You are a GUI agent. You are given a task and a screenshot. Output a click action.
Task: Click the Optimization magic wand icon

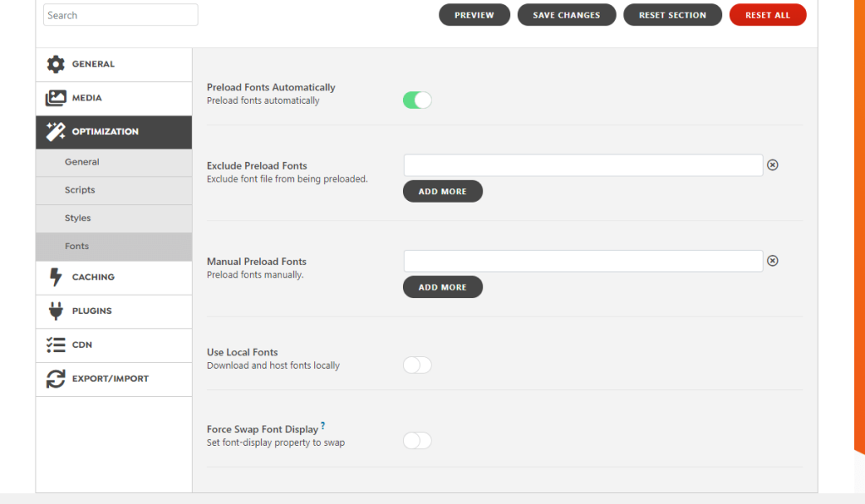pyautogui.click(x=56, y=132)
